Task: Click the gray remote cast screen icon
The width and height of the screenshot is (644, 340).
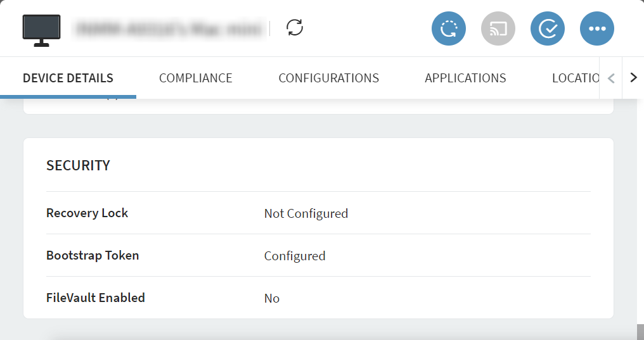Action: pyautogui.click(x=498, y=28)
